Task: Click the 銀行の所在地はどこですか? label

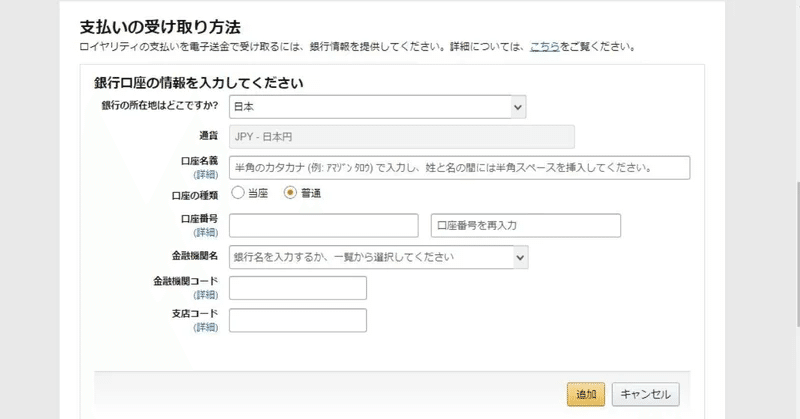Action: click(160, 106)
